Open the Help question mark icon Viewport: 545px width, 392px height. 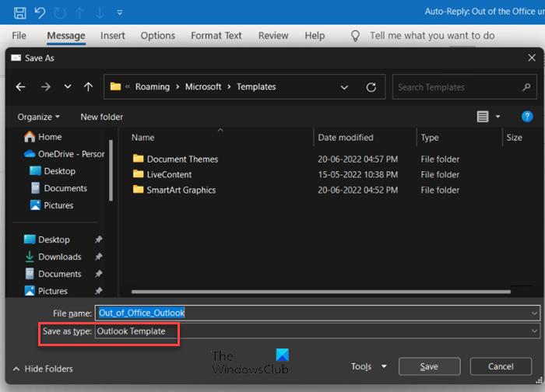[526, 117]
